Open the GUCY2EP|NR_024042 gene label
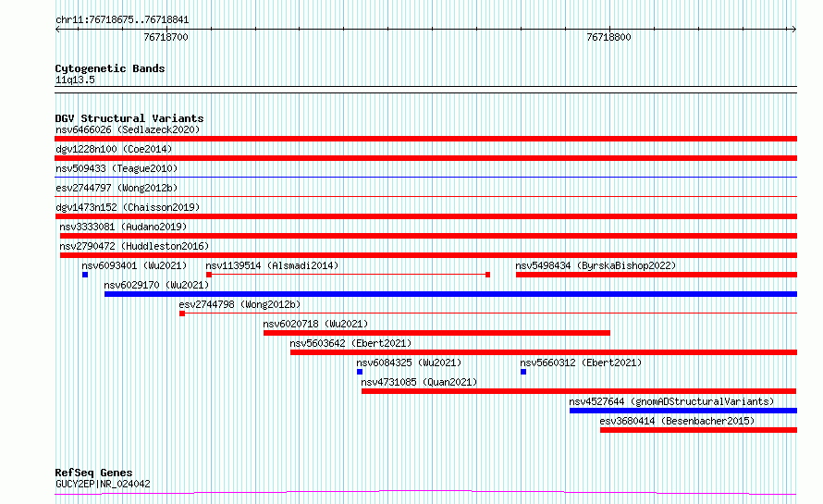 coord(103,484)
